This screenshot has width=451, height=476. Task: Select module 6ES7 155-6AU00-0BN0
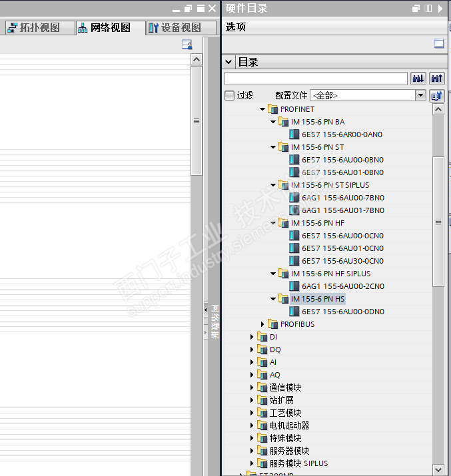tap(342, 160)
